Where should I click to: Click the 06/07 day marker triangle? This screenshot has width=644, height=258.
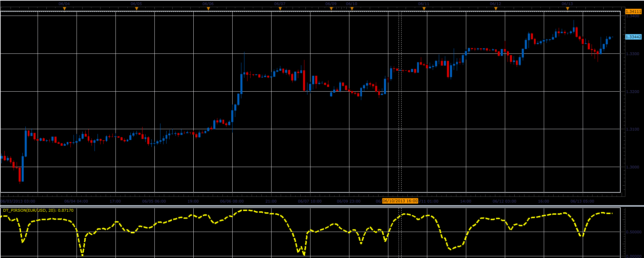click(280, 9)
